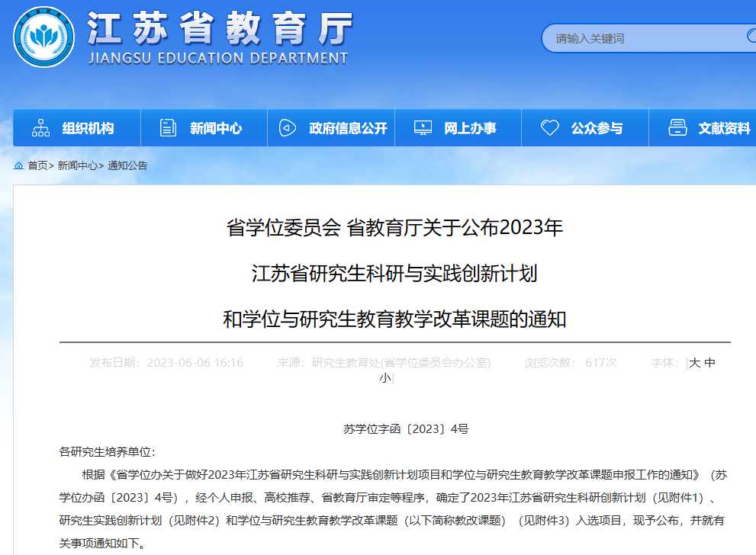Viewport: 756px width, 555px height.
Task: Click 新闻中心 in the breadcrumb trail
Action: coord(77,165)
